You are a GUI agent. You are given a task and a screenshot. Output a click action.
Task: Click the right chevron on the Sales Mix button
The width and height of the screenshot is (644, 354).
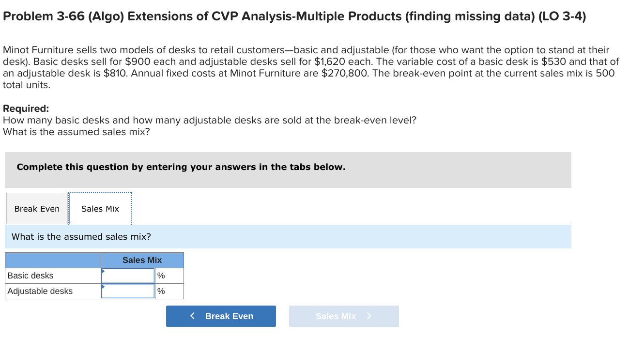click(x=368, y=316)
